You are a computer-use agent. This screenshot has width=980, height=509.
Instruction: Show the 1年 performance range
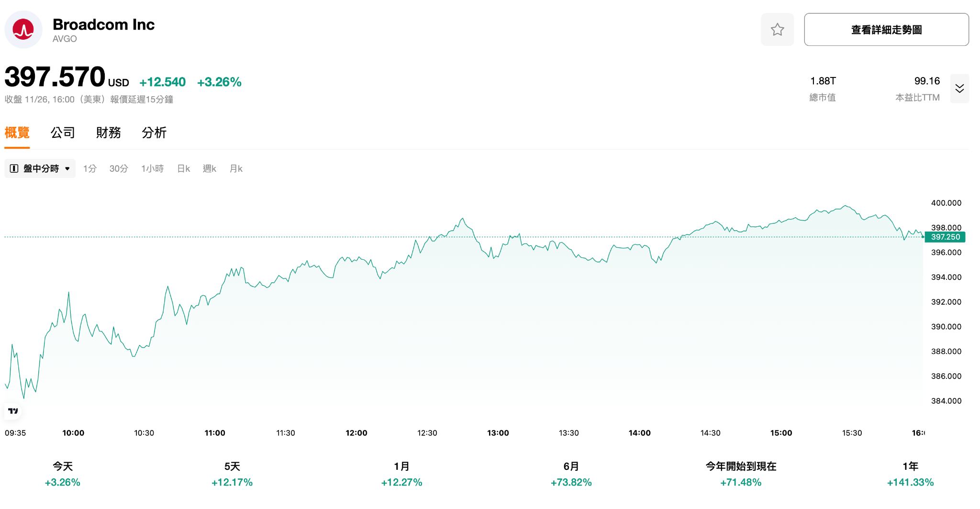click(x=910, y=474)
